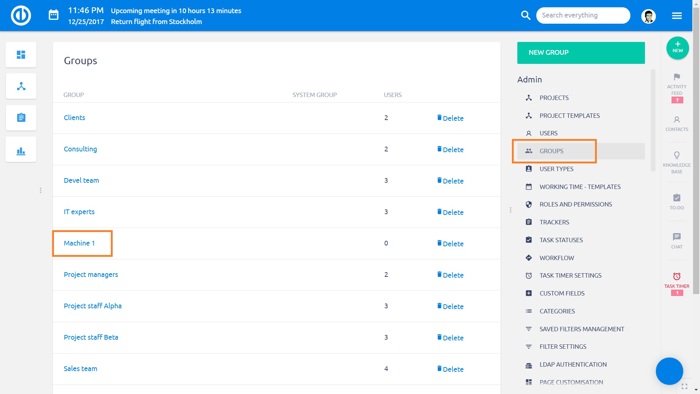The height and width of the screenshot is (394, 700).
Task: Click the calendar icon in top bar
Action: click(54, 15)
